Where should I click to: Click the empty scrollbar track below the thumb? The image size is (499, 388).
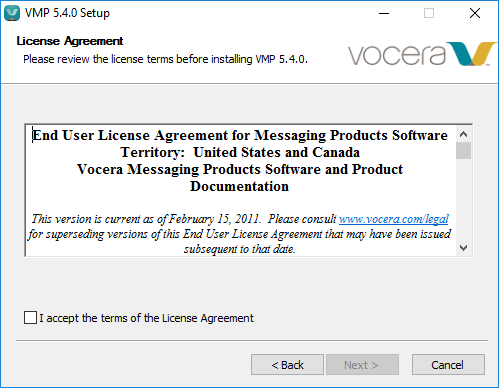tap(463, 199)
